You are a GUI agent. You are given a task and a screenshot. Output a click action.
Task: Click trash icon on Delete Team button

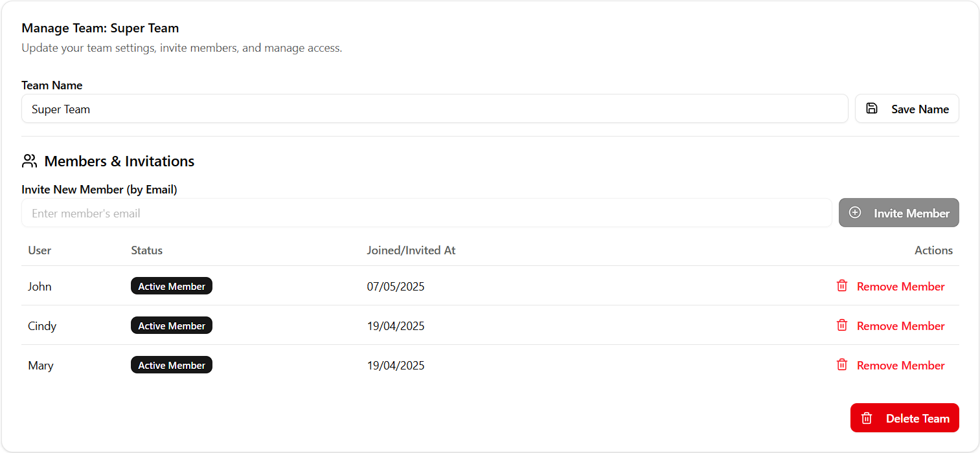click(867, 418)
